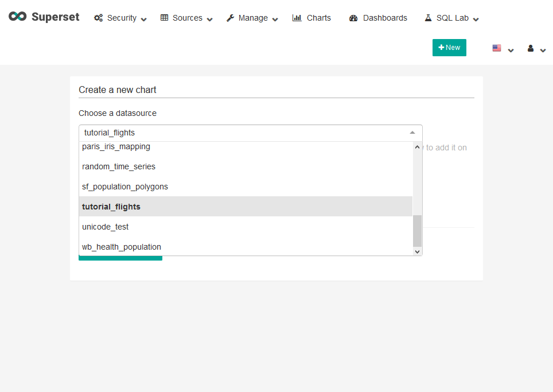Go to the Charts page
553x392 pixels.
311,18
